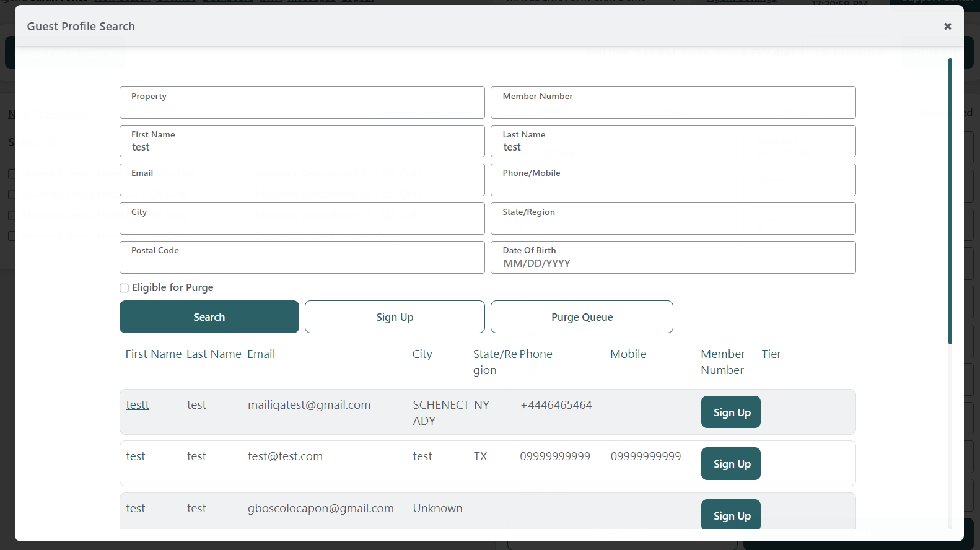This screenshot has width=980, height=550.
Task: Click the mailiqatest@gmail.com email cell
Action: [309, 405]
